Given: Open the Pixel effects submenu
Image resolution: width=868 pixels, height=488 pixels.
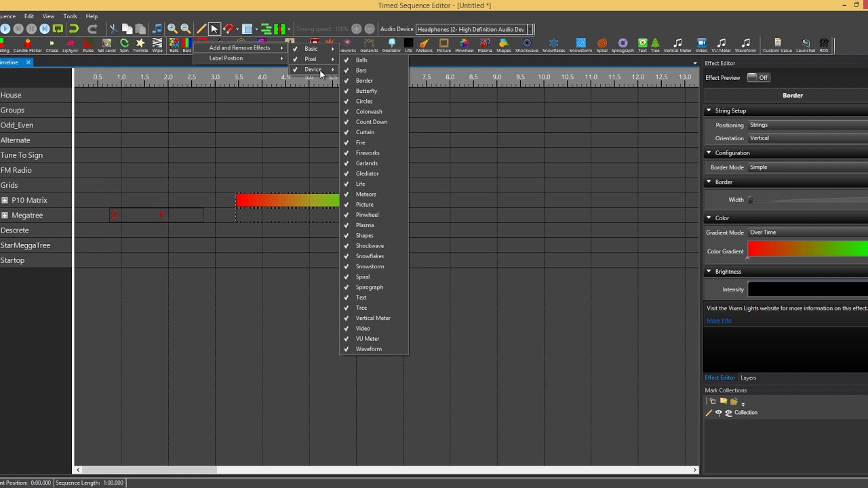Looking at the screenshot, I should 313,59.
